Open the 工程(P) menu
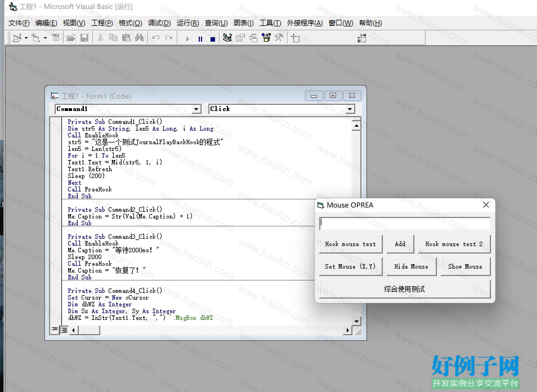The height and width of the screenshot is (392, 537). tap(102, 23)
